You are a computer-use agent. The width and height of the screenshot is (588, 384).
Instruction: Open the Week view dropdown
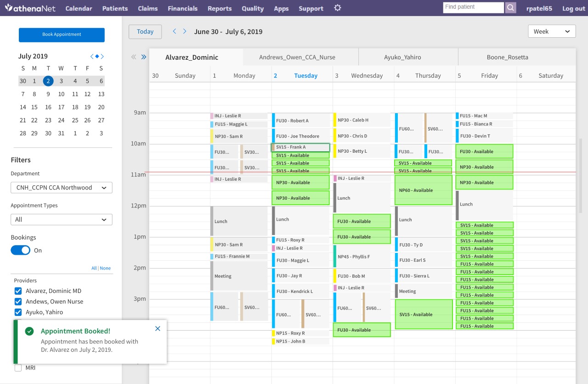tap(552, 31)
